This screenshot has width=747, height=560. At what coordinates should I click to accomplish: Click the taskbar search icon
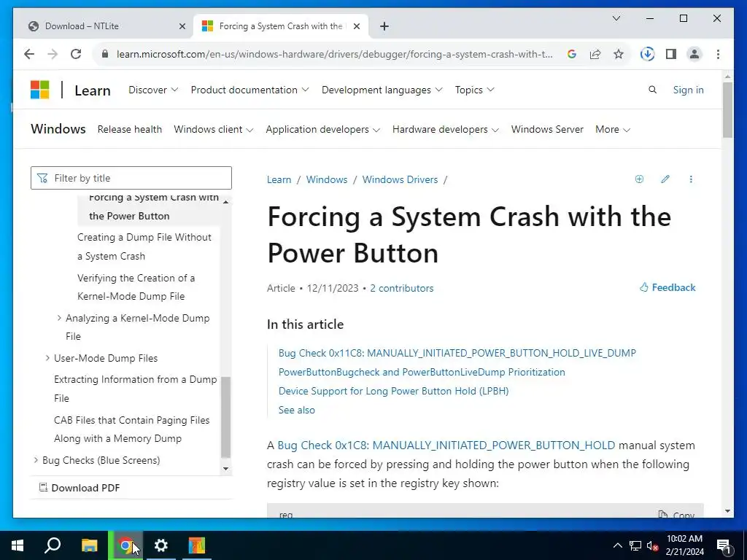pyautogui.click(x=53, y=545)
